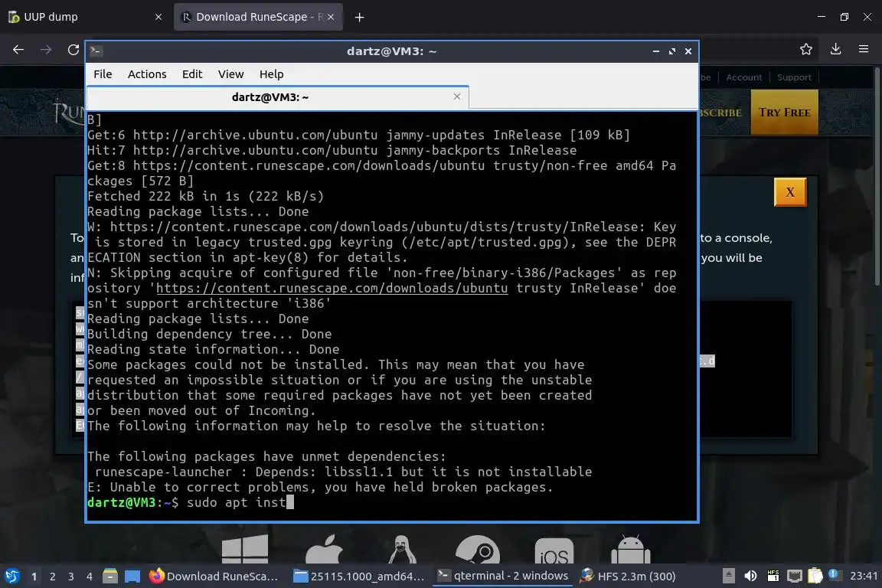Open the Actions menu

click(147, 74)
